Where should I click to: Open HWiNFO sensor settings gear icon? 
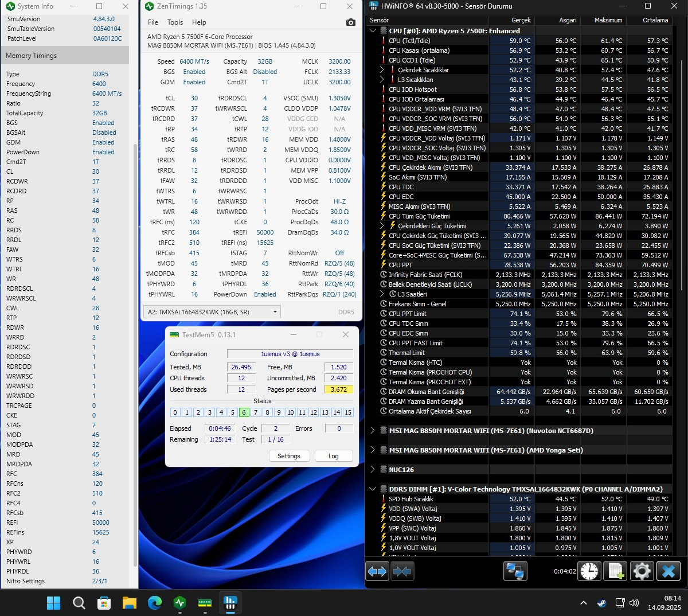pos(642,571)
